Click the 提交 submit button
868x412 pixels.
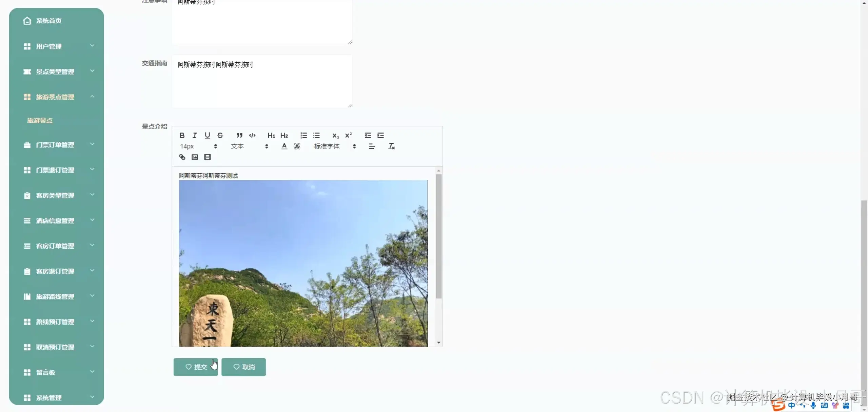(196, 367)
